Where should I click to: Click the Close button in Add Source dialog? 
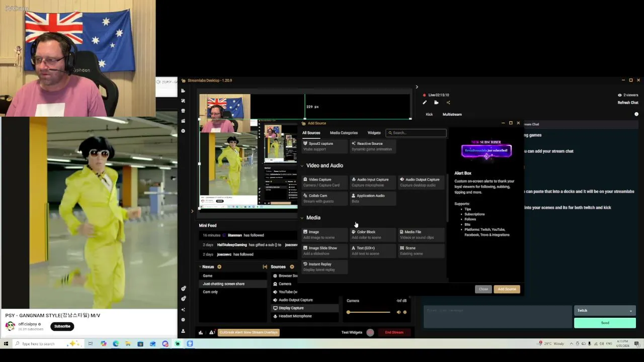[x=484, y=289]
